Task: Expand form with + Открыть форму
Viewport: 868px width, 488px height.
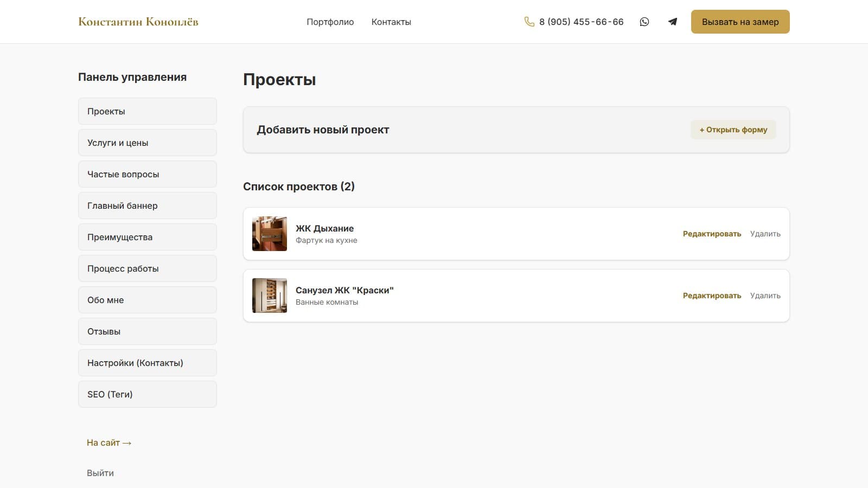Action: [x=733, y=130]
